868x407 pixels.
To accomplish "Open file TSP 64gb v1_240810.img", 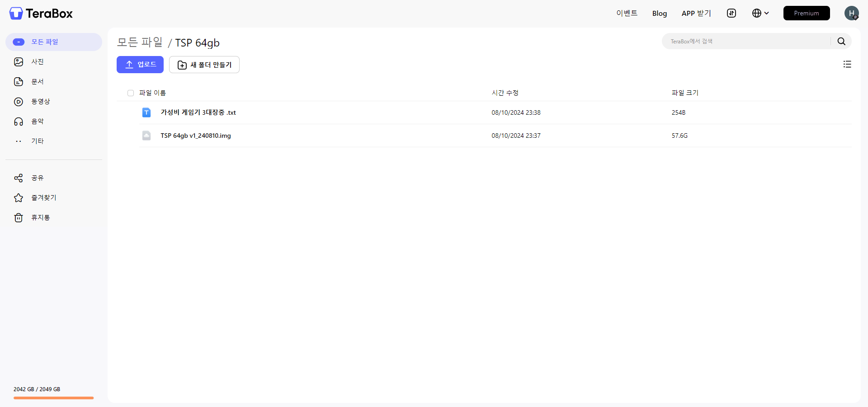I will [x=196, y=136].
